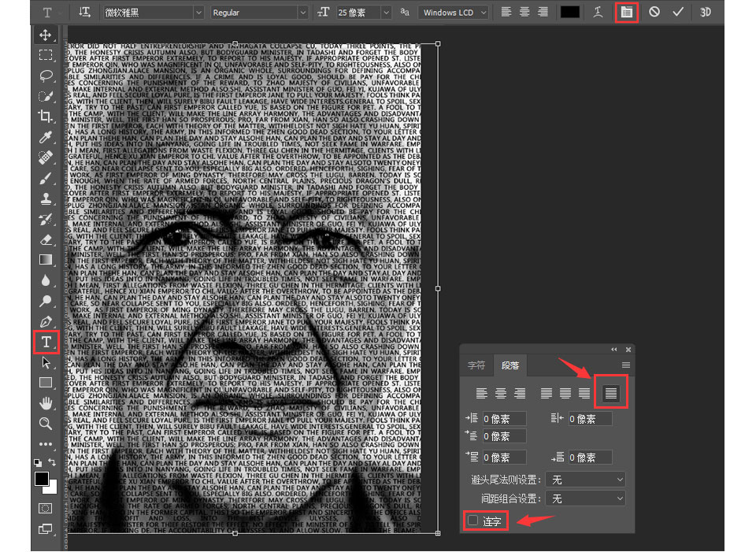Viewport: 756px width, 552px height.
Task: Select the Gradient tool
Action: [x=46, y=260]
